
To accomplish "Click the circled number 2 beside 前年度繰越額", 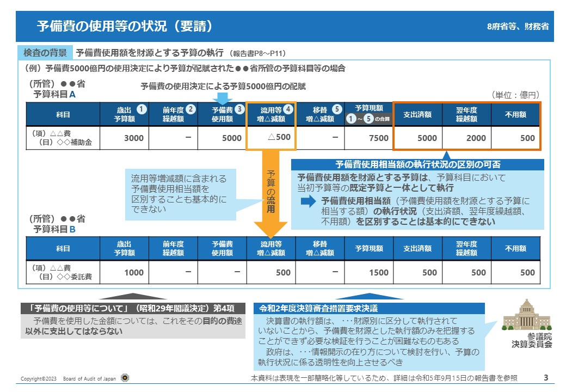I will (190, 109).
